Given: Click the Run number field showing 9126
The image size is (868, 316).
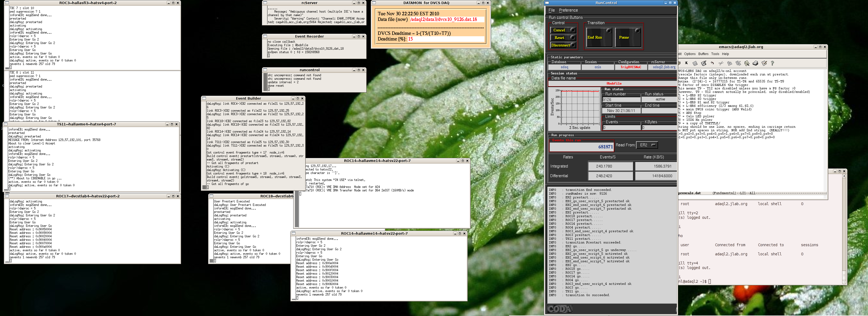Looking at the screenshot, I should pos(621,99).
